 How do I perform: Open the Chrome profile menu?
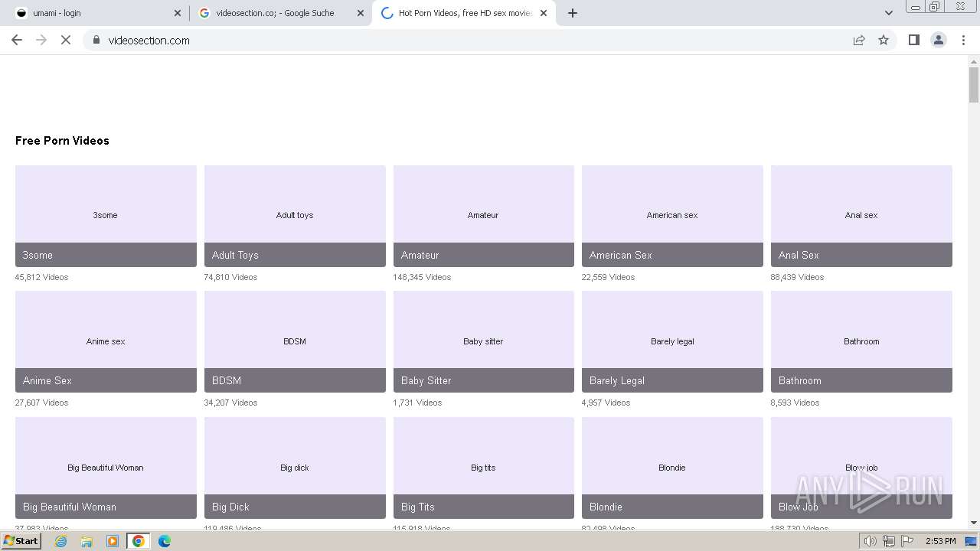click(x=939, y=40)
